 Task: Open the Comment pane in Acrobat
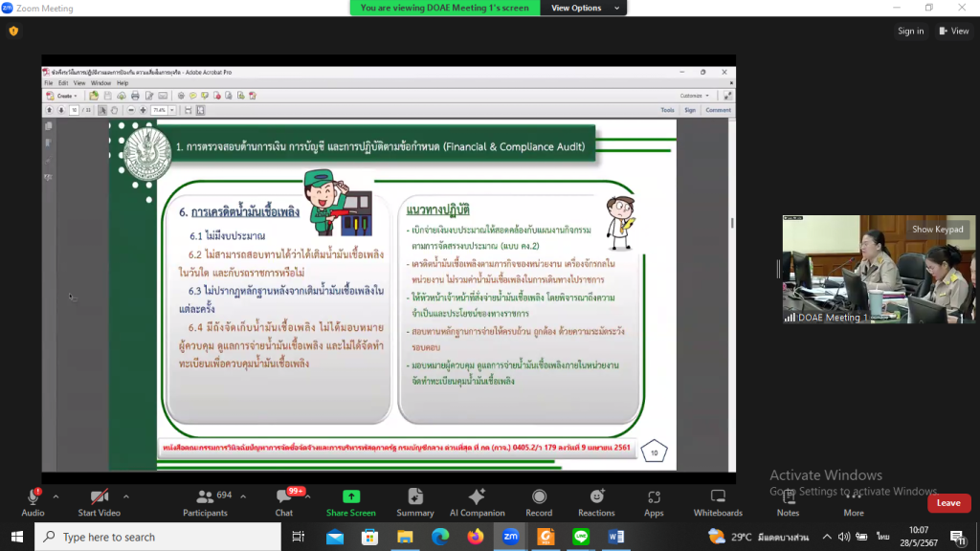pyautogui.click(x=718, y=110)
